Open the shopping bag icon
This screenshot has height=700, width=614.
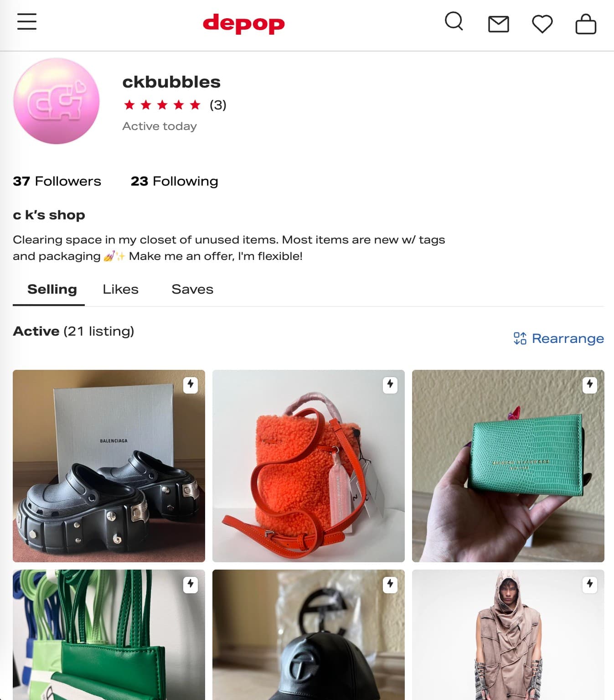click(586, 24)
